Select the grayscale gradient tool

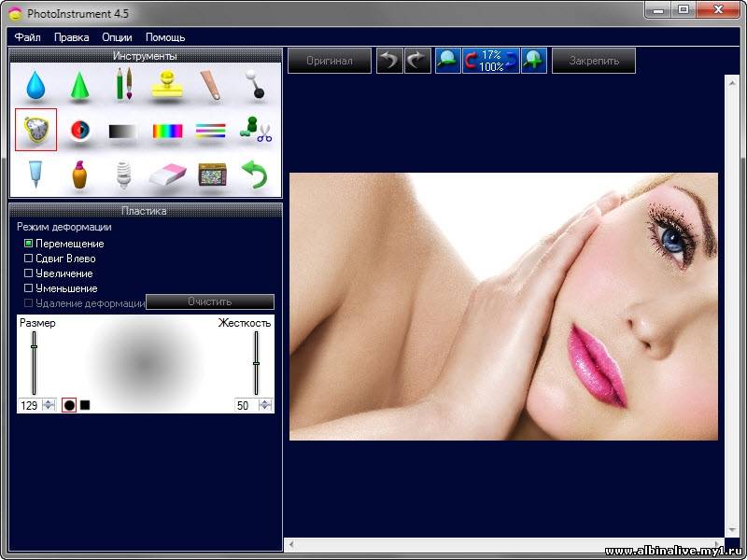tap(122, 131)
